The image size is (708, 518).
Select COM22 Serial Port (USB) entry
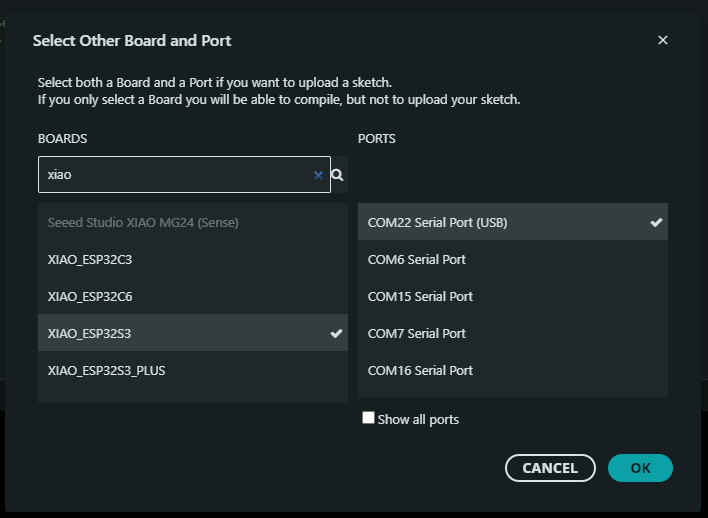(x=437, y=222)
